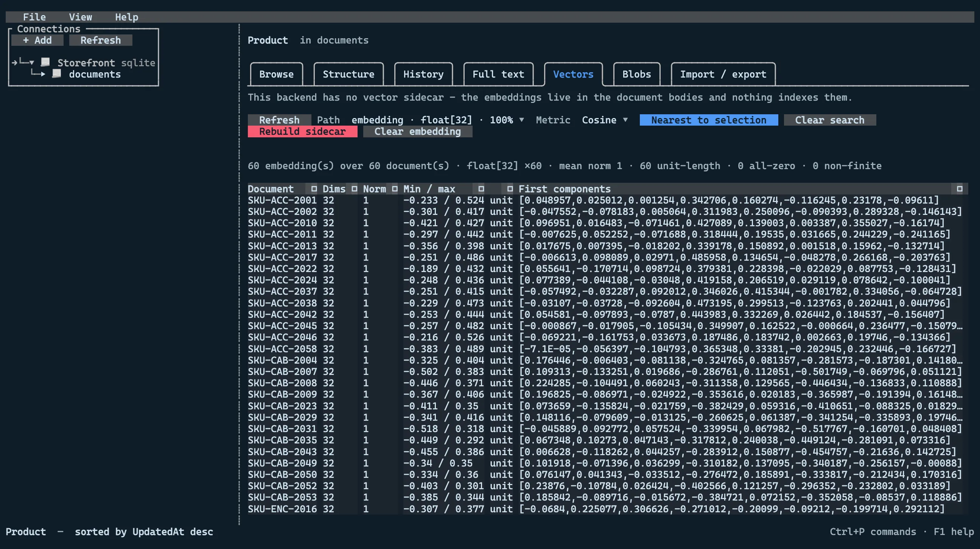This screenshot has height=549, width=980.
Task: Switch to the Blobs tab
Action: pyautogui.click(x=637, y=74)
